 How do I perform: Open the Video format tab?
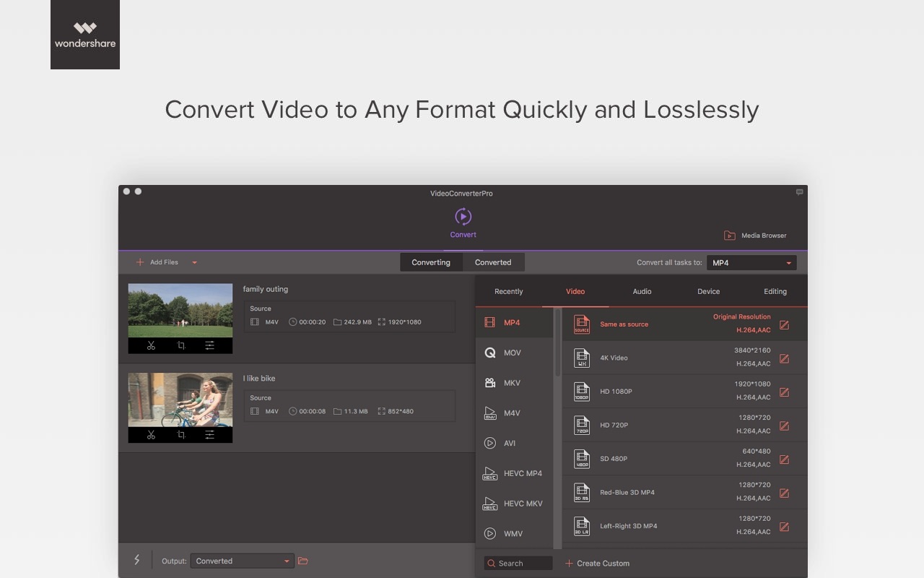(x=575, y=291)
